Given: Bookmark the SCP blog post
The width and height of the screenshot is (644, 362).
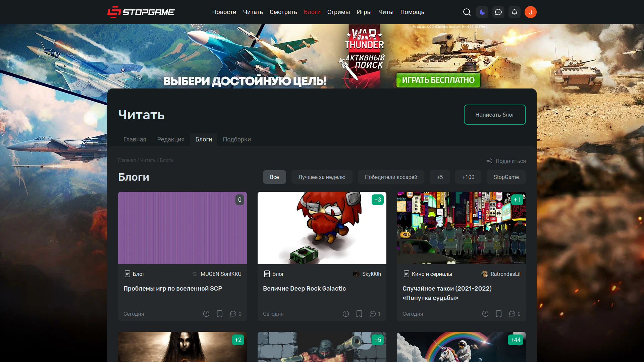Looking at the screenshot, I should 220,314.
